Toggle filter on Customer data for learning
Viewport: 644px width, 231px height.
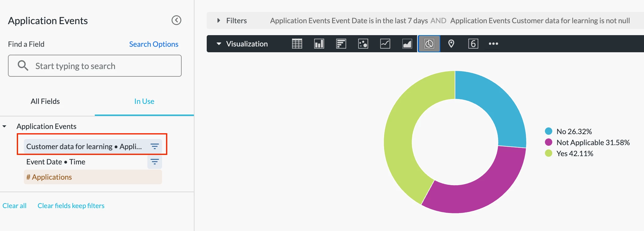coord(155,146)
